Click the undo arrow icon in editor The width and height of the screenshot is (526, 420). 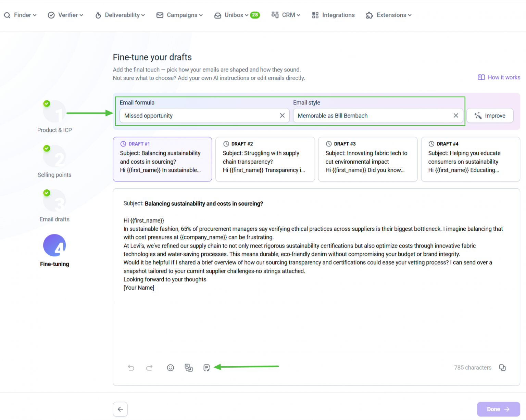click(131, 368)
